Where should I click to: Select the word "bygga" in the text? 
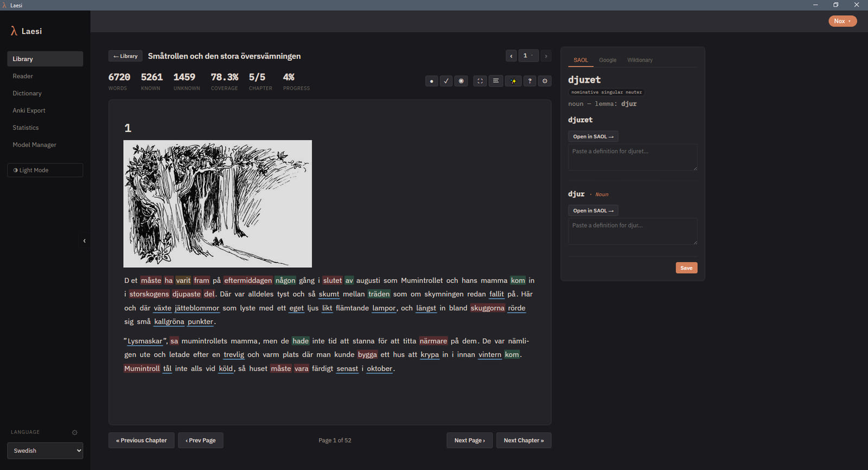coord(367,355)
